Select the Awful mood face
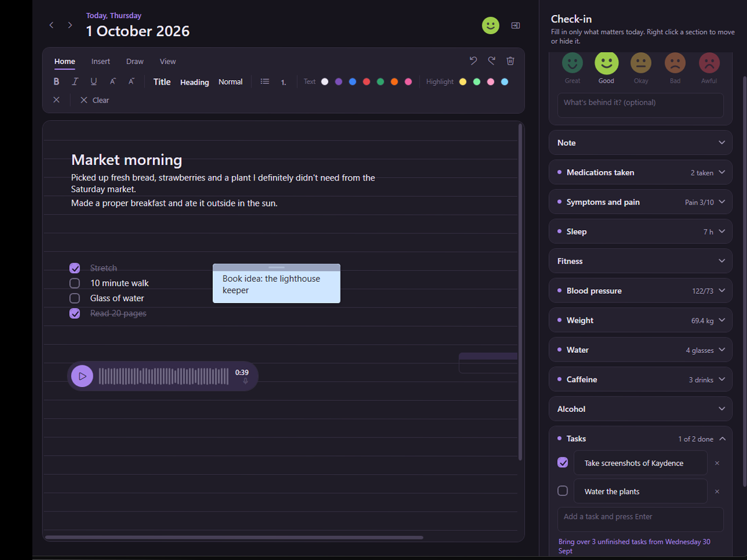747x560 pixels. [709, 62]
